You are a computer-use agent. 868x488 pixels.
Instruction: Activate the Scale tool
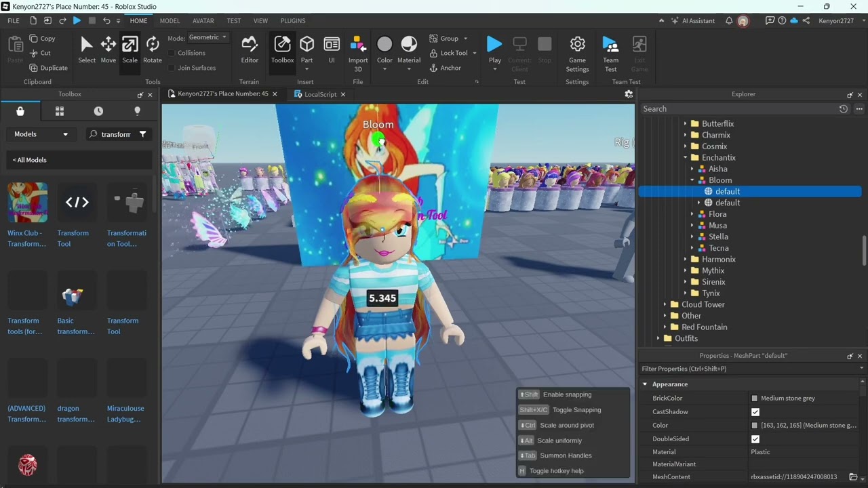click(130, 50)
